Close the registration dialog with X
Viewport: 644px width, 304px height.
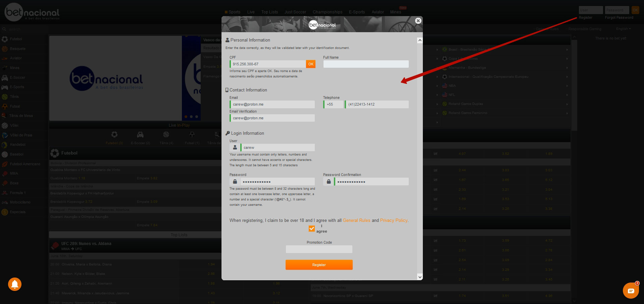(x=418, y=21)
